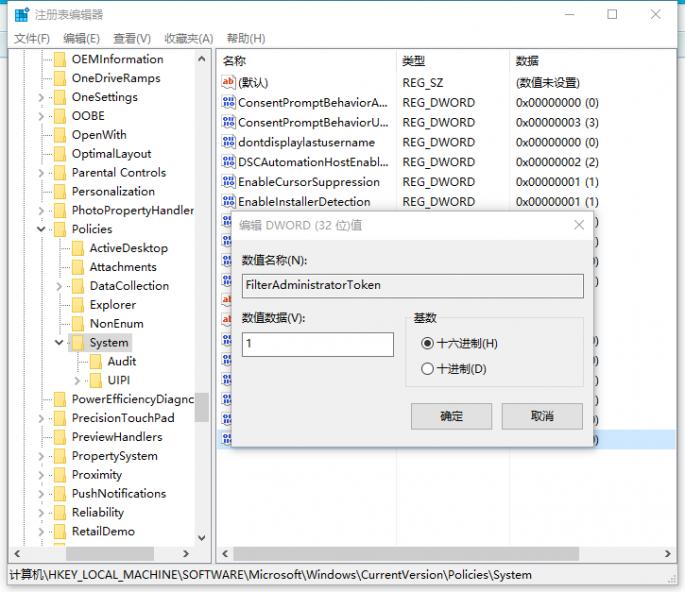Image resolution: width=685 pixels, height=592 pixels.
Task: Click the System folder icon
Action: 78,343
